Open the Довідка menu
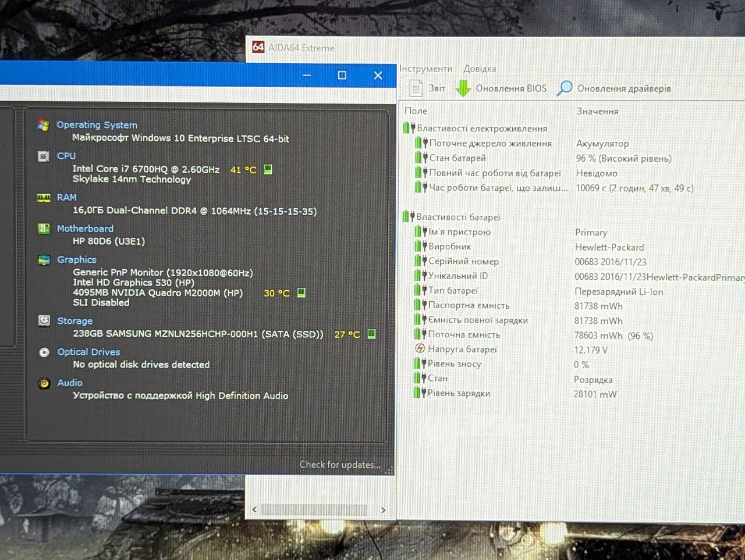 click(x=480, y=69)
